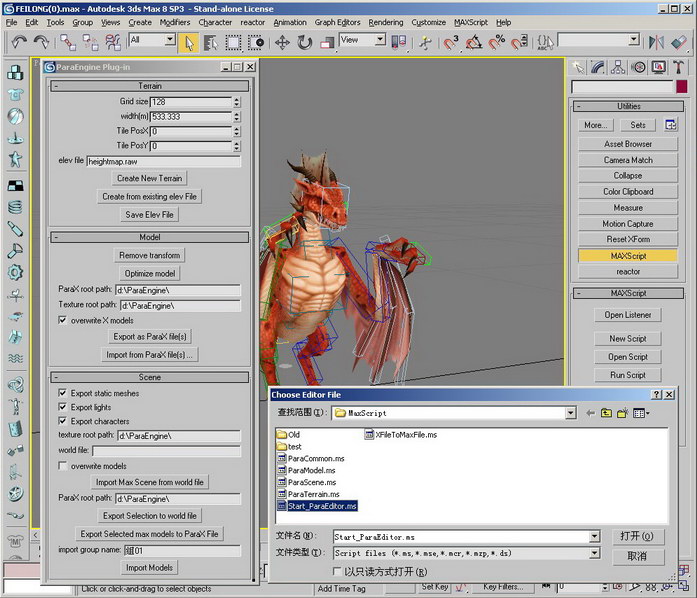Viewport: 697px width, 598px height.
Task: Open the Display command panel tab
Action: pyautogui.click(x=659, y=68)
